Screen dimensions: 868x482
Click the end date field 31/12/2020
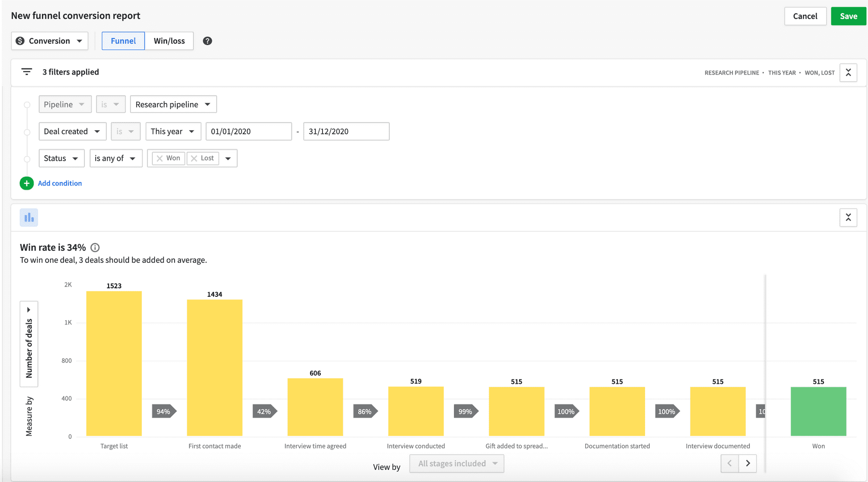pyautogui.click(x=346, y=132)
